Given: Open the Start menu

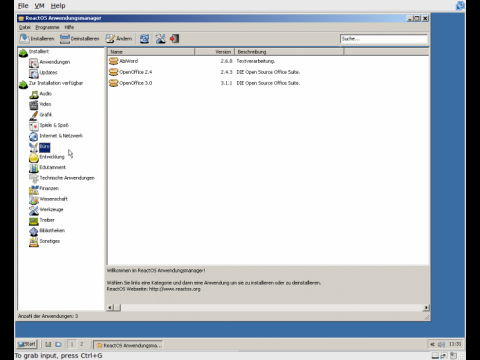Looking at the screenshot, I should click(x=27, y=344).
